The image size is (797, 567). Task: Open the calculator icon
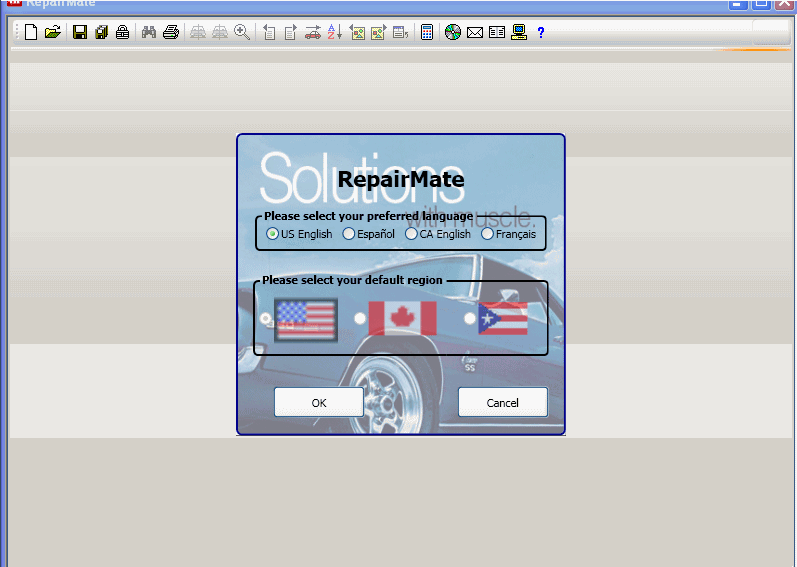click(x=427, y=33)
